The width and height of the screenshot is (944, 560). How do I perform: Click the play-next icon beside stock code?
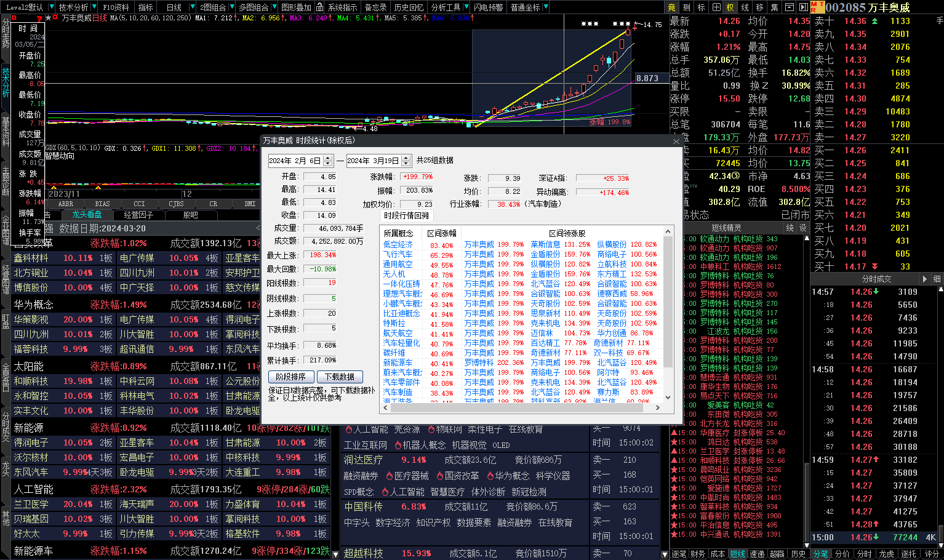[x=803, y=7]
